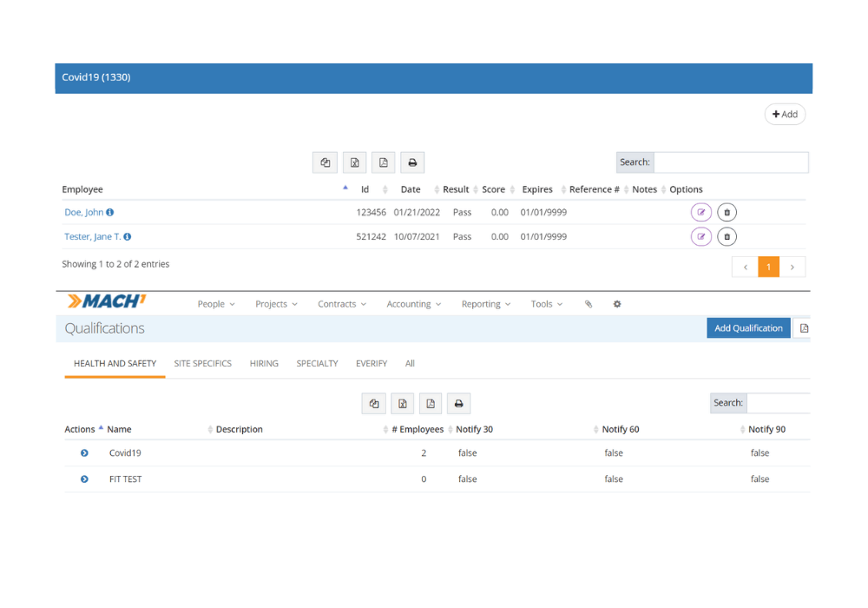This screenshot has width=868, height=608.
Task: Click the info icon next to Doe, John
Action: [x=110, y=213]
